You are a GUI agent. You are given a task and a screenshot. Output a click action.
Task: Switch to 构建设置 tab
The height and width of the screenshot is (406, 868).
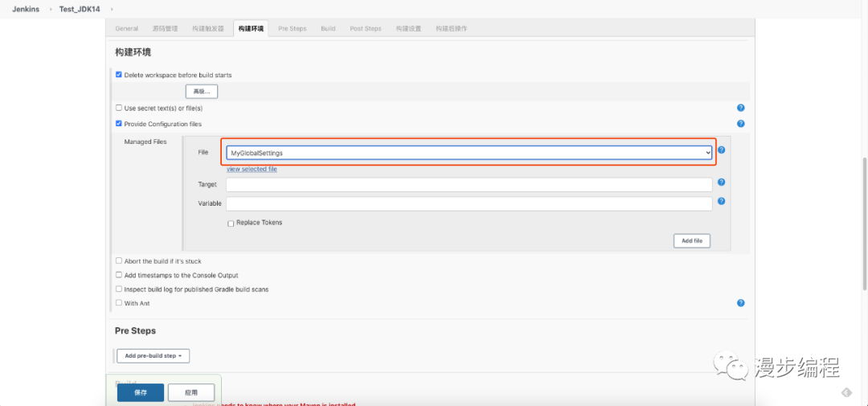[x=408, y=28]
